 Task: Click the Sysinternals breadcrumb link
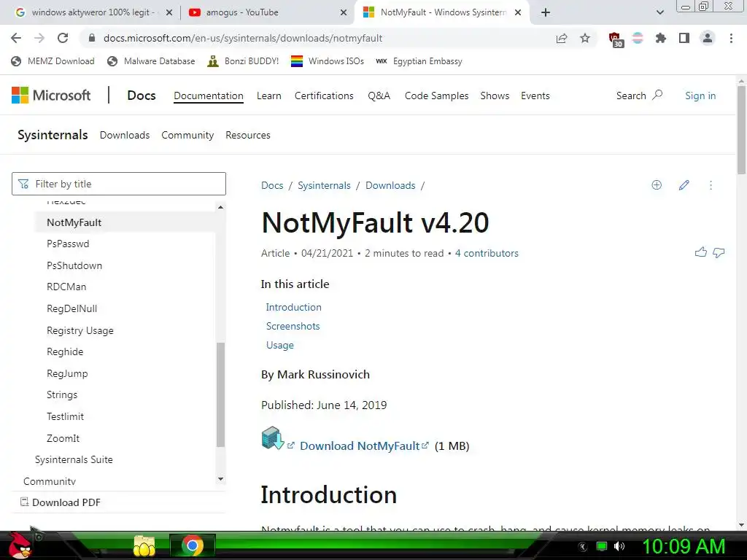(324, 185)
